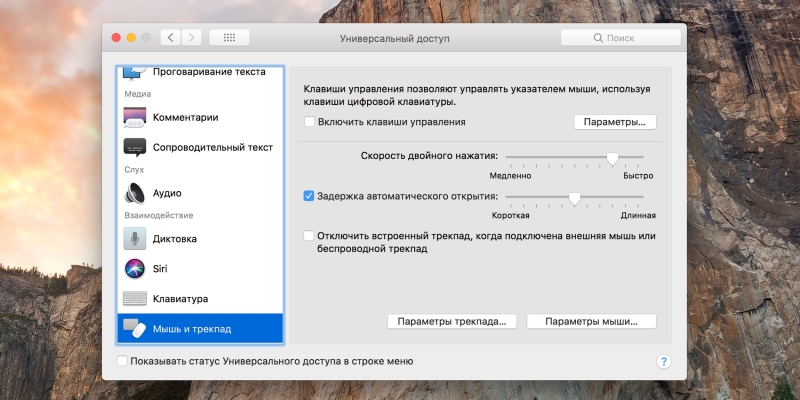Open Параметры трекпада… button

(x=452, y=322)
